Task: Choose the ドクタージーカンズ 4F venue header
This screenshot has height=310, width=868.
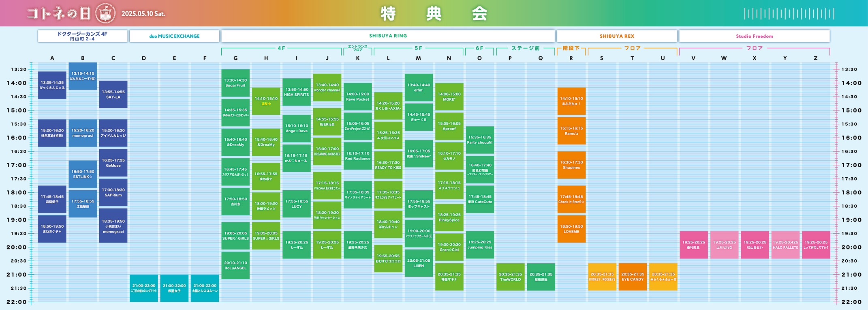Action: 82,36
